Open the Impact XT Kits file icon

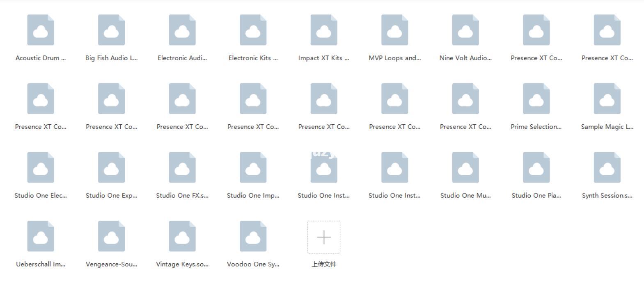(x=324, y=30)
